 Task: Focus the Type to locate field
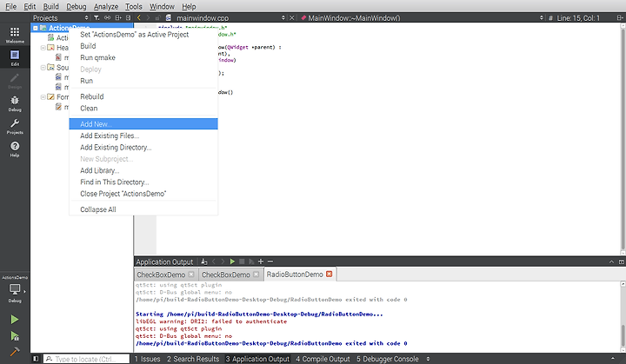(87, 359)
